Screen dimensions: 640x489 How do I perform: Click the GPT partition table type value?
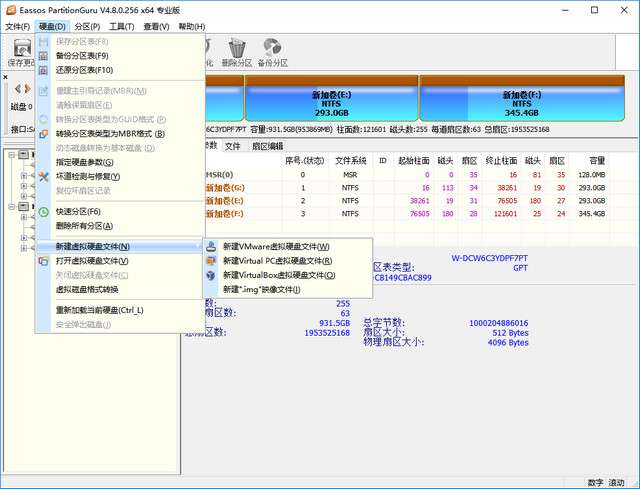tap(520, 268)
